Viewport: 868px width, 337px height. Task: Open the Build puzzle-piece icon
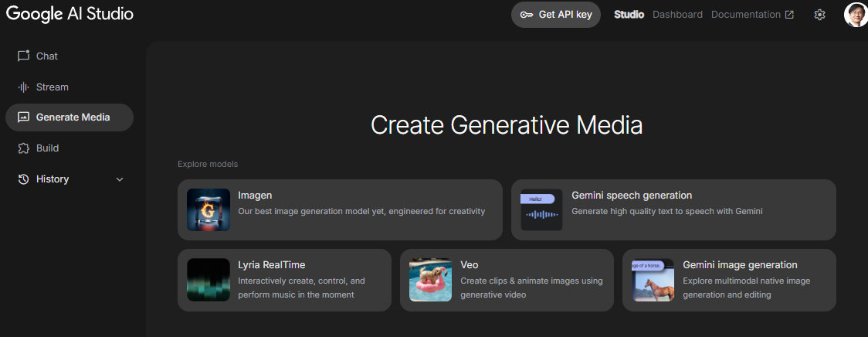click(23, 148)
